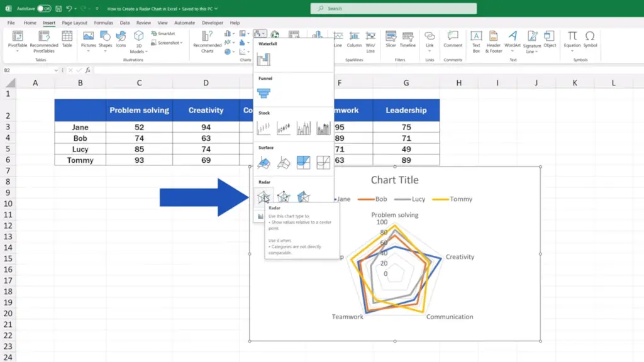Select High-Low-Close stock chart icon
The height and width of the screenshot is (362, 644).
(264, 128)
